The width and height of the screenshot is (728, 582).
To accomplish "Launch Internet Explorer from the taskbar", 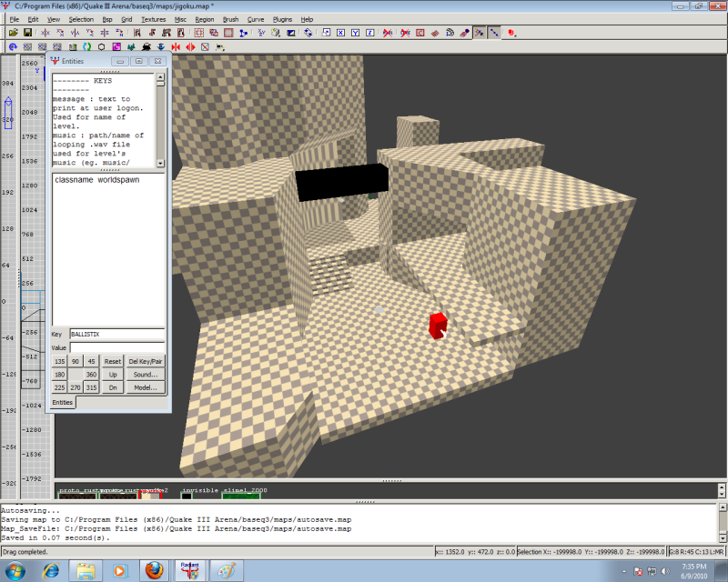I will (51, 570).
